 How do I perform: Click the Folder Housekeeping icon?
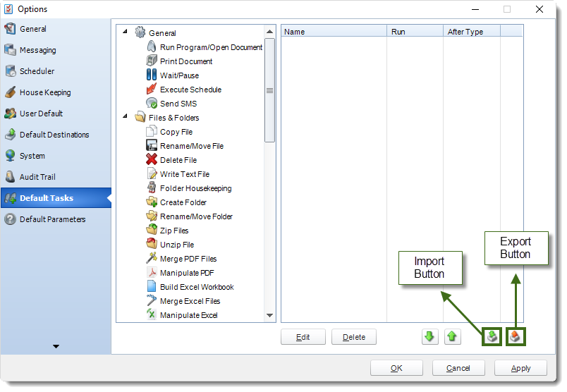152,188
